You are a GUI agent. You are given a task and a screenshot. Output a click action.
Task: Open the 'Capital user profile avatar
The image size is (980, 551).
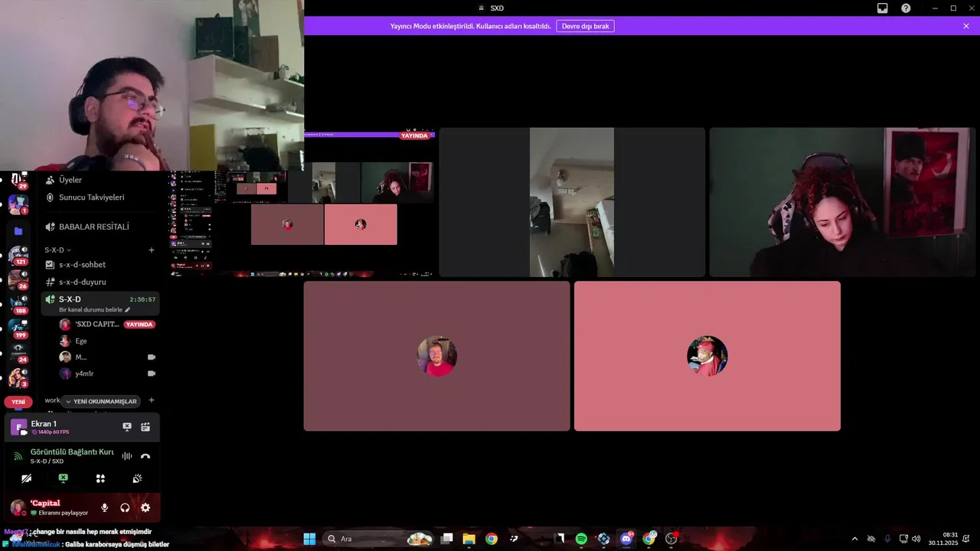[18, 507]
